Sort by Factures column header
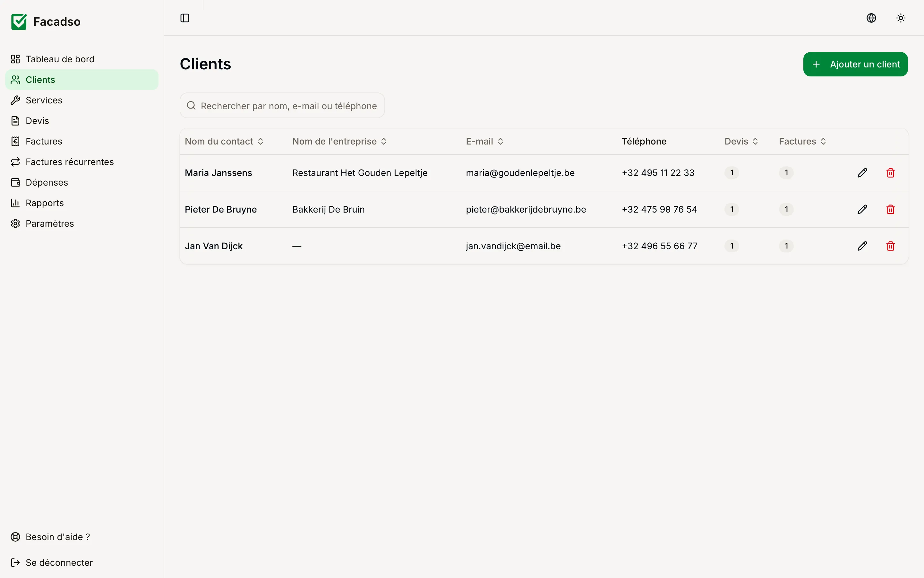Screen dimensions: 924x578 point(803,141)
